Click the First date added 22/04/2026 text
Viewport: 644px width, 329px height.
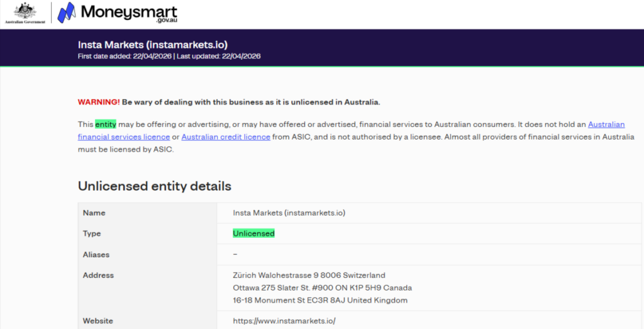pyautogui.click(x=125, y=56)
